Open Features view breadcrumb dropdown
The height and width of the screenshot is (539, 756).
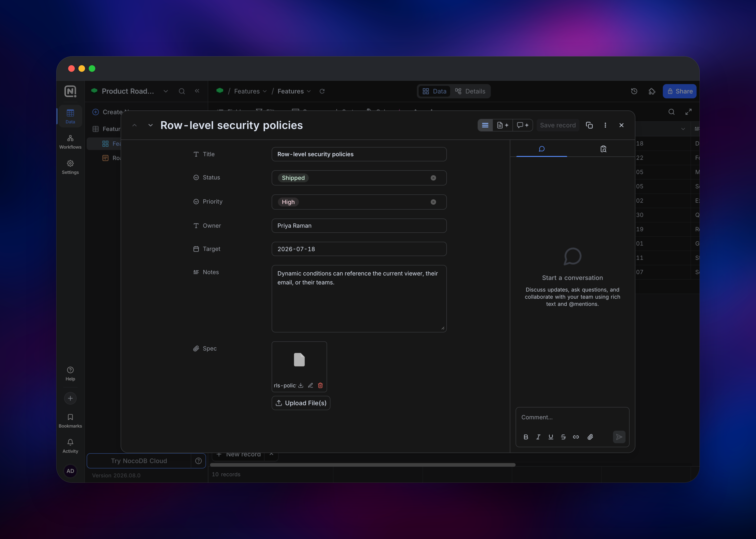pos(294,91)
